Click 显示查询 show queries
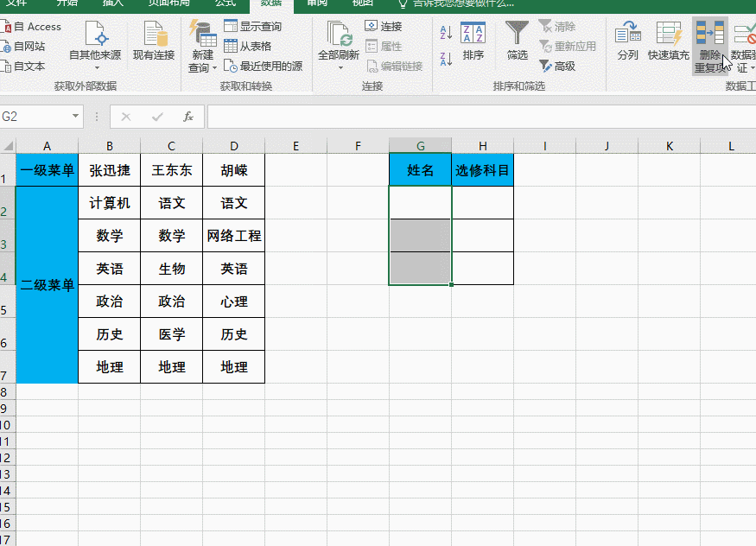Image resolution: width=756 pixels, height=546 pixels. click(x=253, y=26)
